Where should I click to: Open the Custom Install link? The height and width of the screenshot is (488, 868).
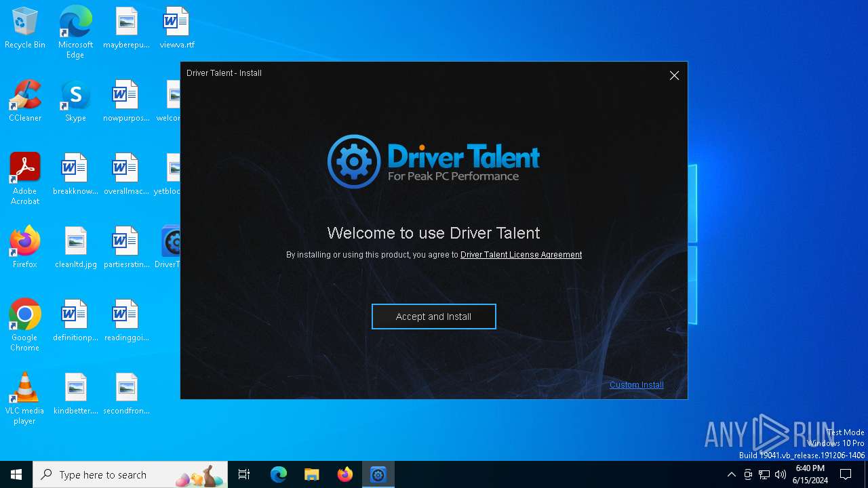pyautogui.click(x=636, y=385)
